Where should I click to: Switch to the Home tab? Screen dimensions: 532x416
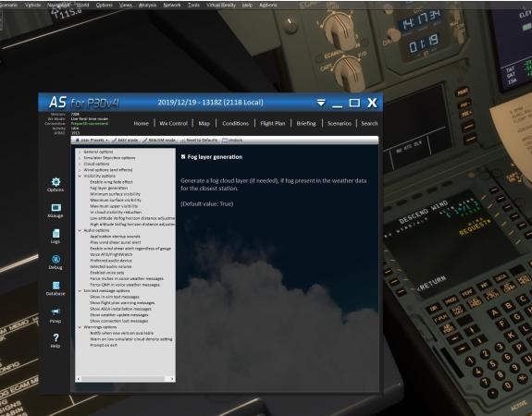tap(142, 123)
